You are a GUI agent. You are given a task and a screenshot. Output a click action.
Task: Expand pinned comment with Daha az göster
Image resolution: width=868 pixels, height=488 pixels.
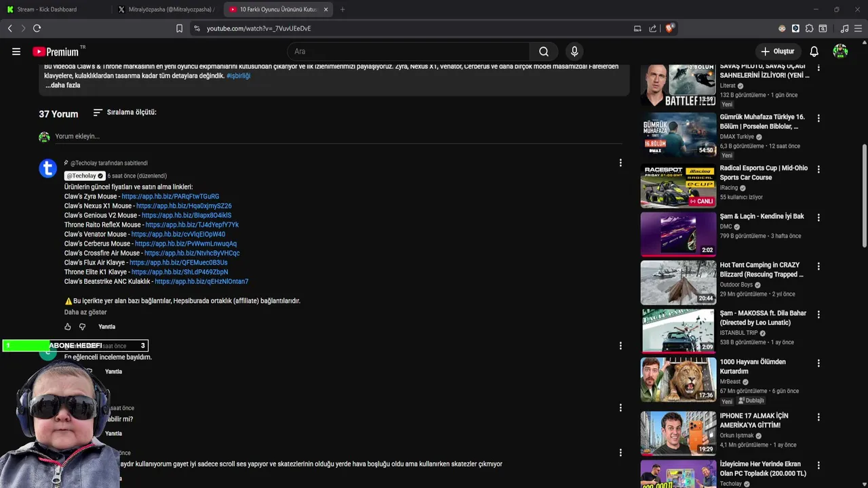tap(85, 312)
